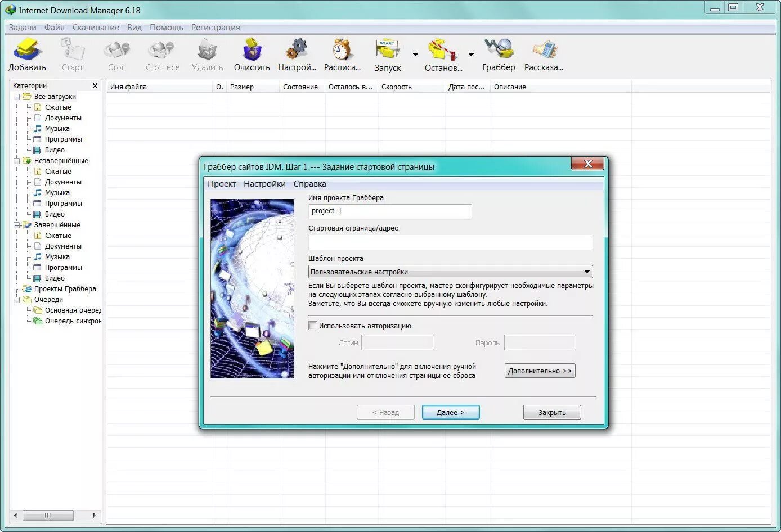
Task: Open the dropdown arrow next to Остановить
Action: pos(471,55)
